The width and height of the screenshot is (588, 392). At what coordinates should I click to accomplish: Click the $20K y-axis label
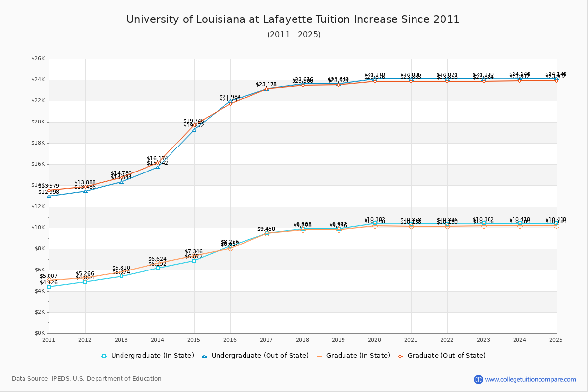(38, 122)
